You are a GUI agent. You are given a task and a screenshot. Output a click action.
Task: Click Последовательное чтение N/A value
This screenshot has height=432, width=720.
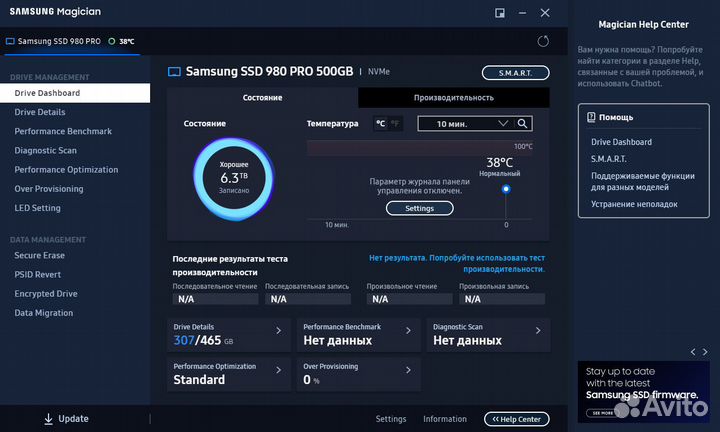pyautogui.click(x=215, y=299)
